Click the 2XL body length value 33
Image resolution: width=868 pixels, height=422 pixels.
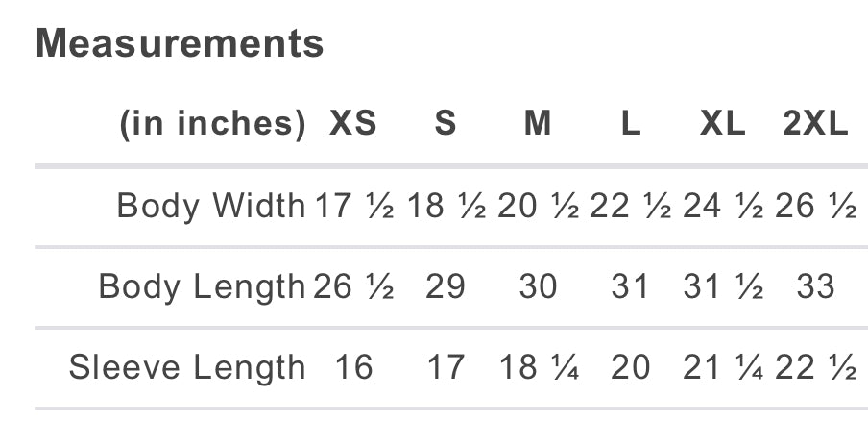tap(815, 286)
